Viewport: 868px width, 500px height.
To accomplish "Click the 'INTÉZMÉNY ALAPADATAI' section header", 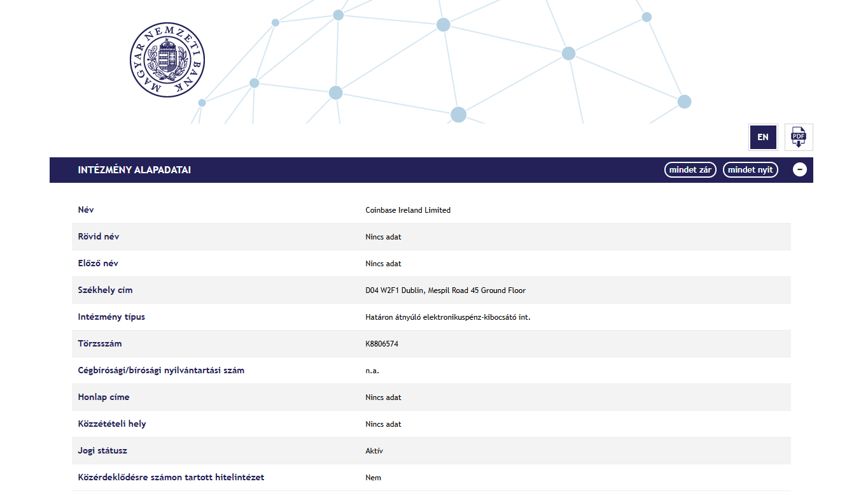I will 134,170.
